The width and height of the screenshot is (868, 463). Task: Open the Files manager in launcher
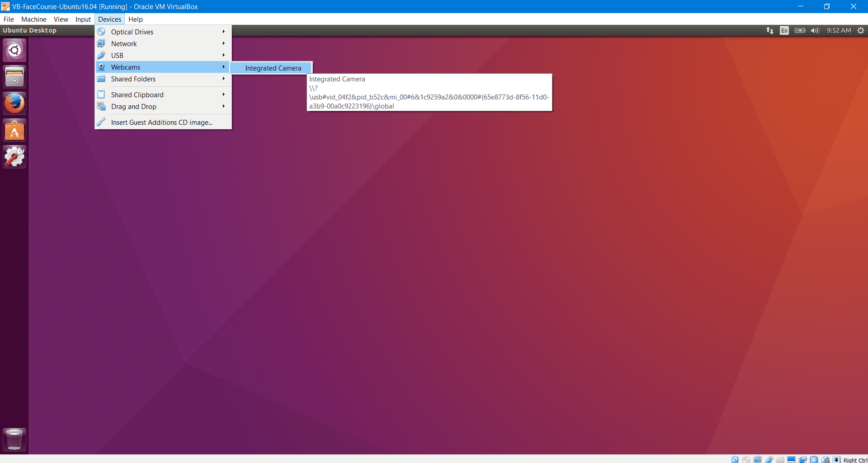tap(14, 76)
